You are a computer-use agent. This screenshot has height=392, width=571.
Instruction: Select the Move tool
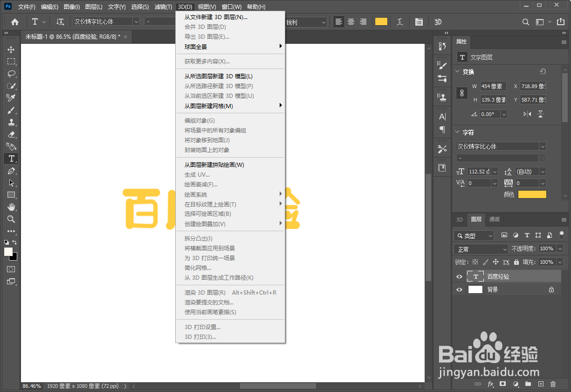pyautogui.click(x=11, y=49)
